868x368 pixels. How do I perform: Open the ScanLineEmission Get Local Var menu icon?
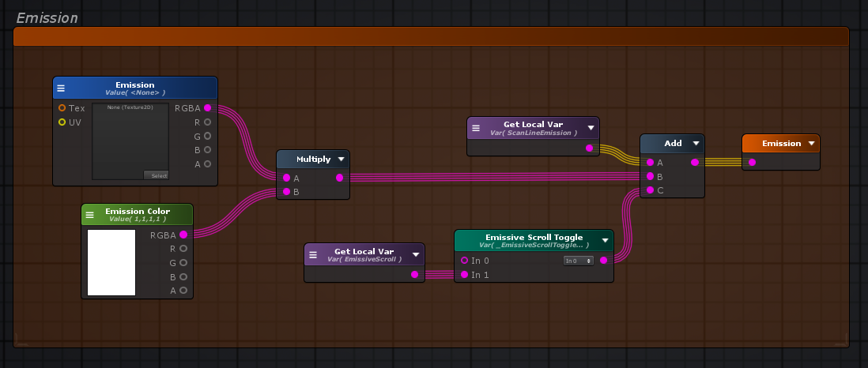tap(476, 129)
